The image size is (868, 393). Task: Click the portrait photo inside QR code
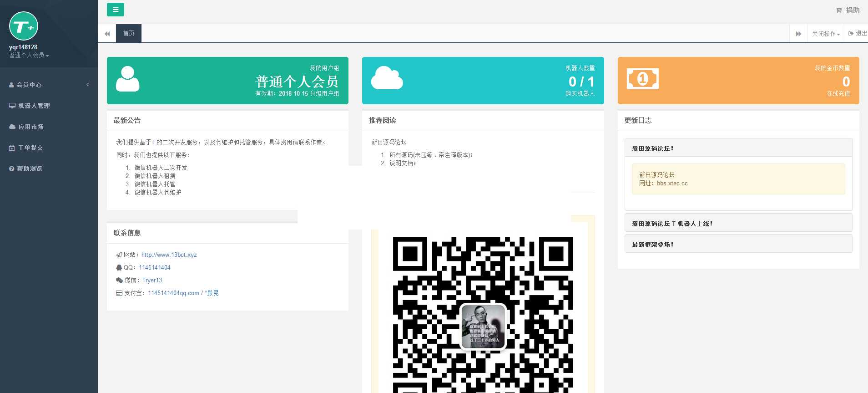483,327
